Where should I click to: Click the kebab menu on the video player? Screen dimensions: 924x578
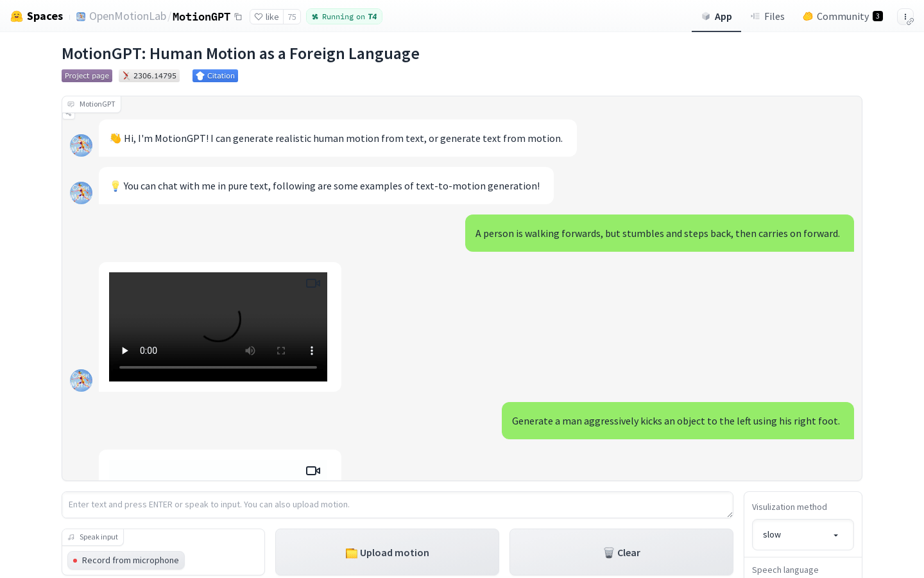click(312, 351)
